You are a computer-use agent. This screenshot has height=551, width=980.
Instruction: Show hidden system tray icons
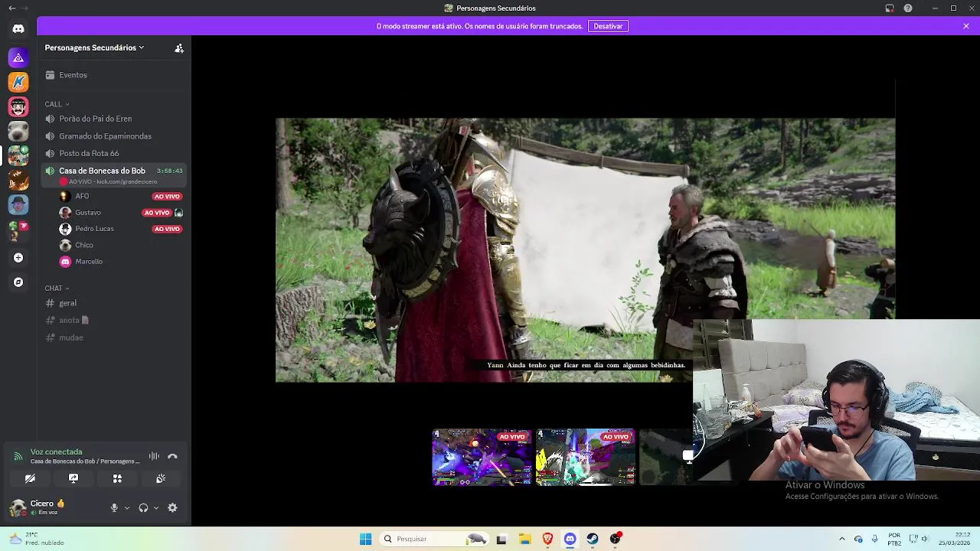[x=841, y=539]
